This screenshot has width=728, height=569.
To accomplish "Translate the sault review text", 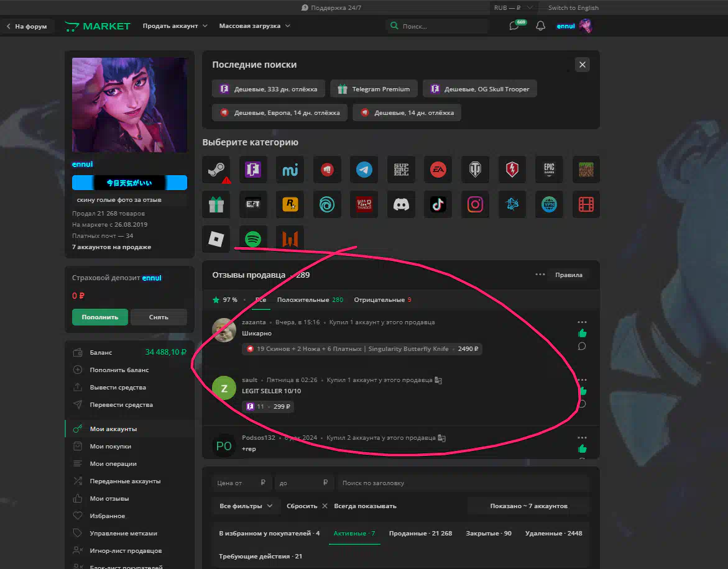I will (438, 380).
